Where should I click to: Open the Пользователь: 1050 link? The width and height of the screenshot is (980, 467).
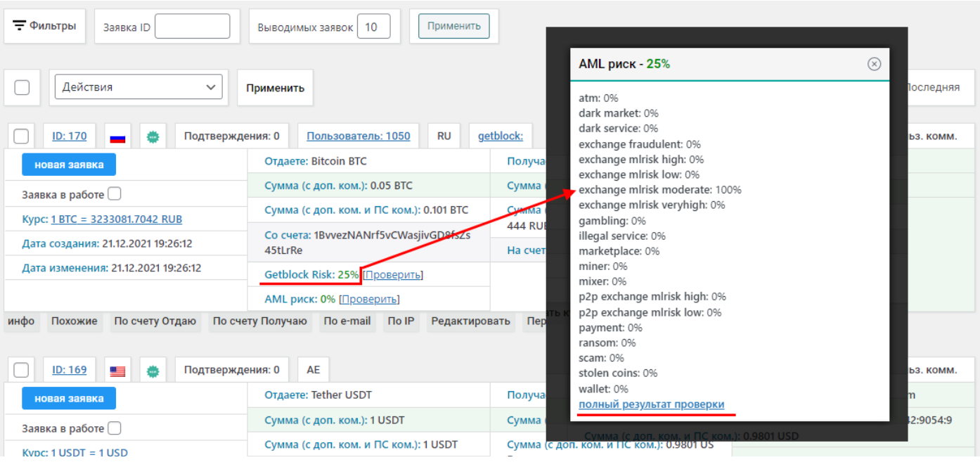point(358,136)
